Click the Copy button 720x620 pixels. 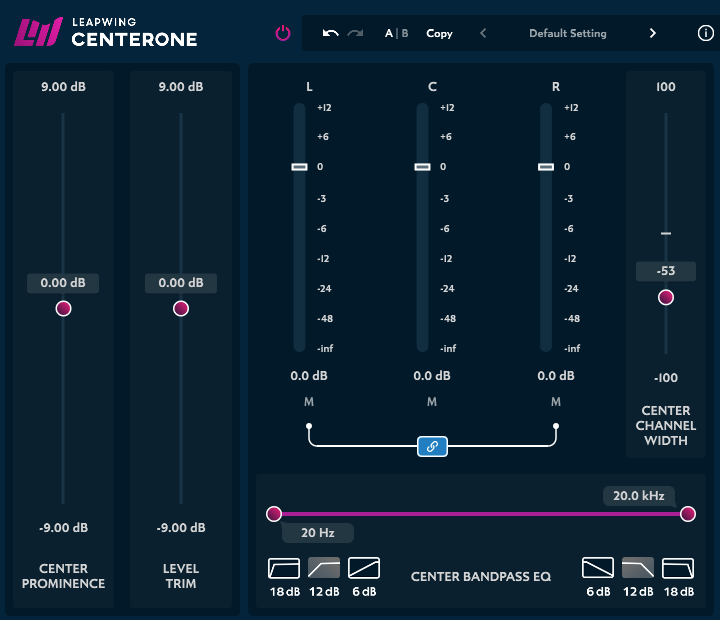(x=439, y=33)
